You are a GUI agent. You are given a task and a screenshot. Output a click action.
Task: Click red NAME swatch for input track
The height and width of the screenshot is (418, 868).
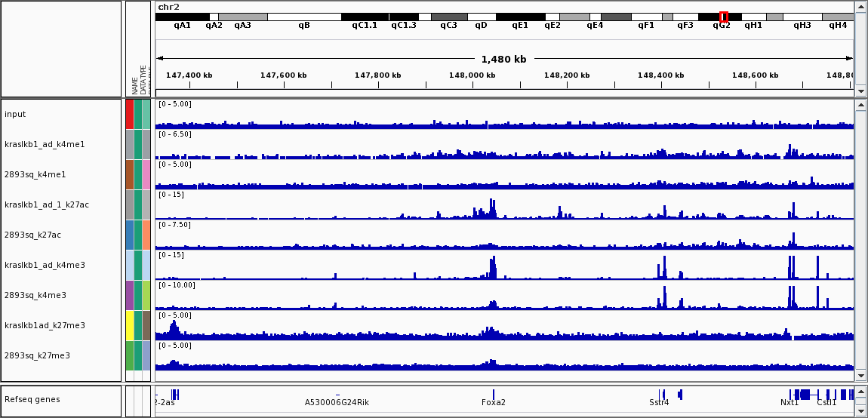[x=130, y=114]
